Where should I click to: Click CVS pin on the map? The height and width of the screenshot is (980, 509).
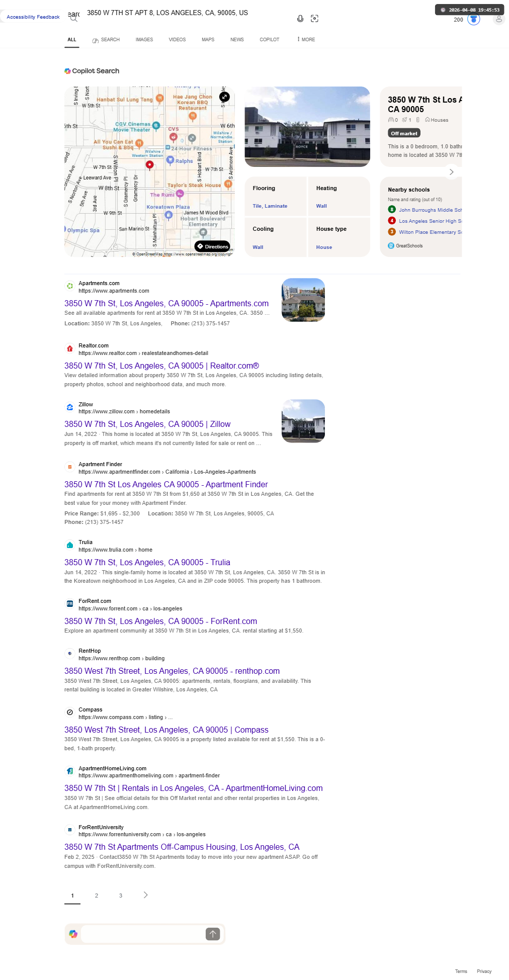[x=174, y=136]
